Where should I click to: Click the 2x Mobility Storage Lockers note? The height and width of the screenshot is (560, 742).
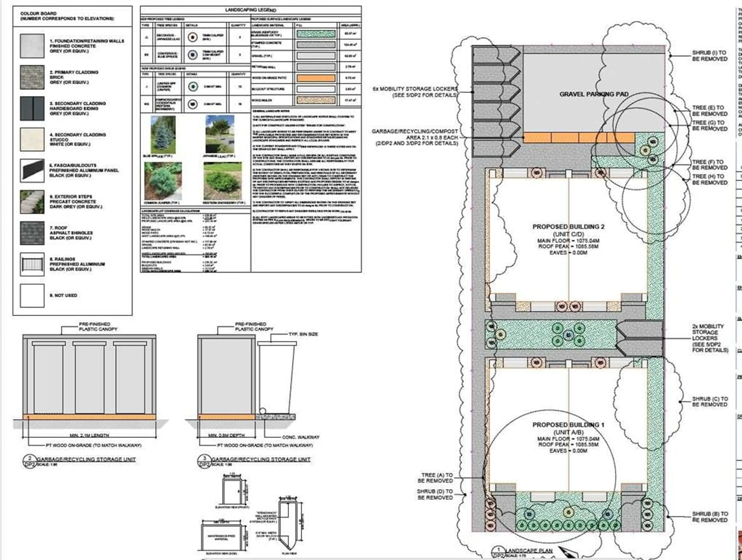tap(711, 338)
